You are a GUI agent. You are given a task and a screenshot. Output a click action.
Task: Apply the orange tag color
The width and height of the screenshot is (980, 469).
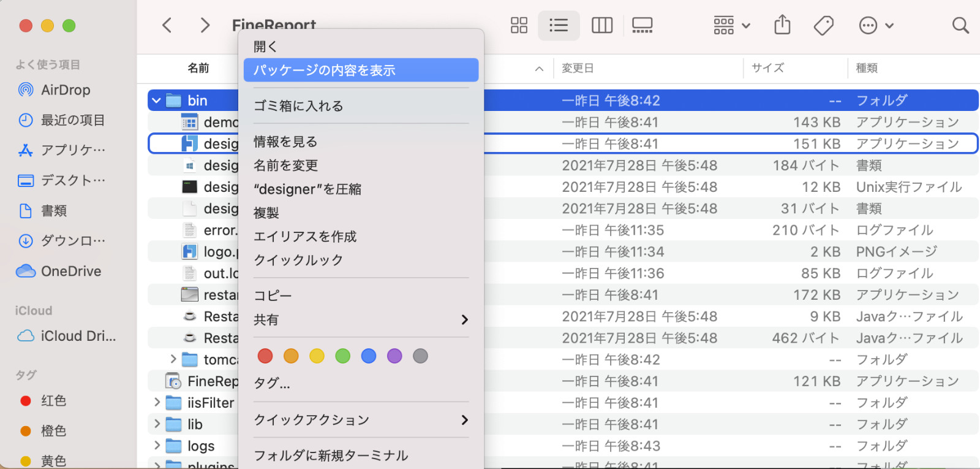coord(291,356)
